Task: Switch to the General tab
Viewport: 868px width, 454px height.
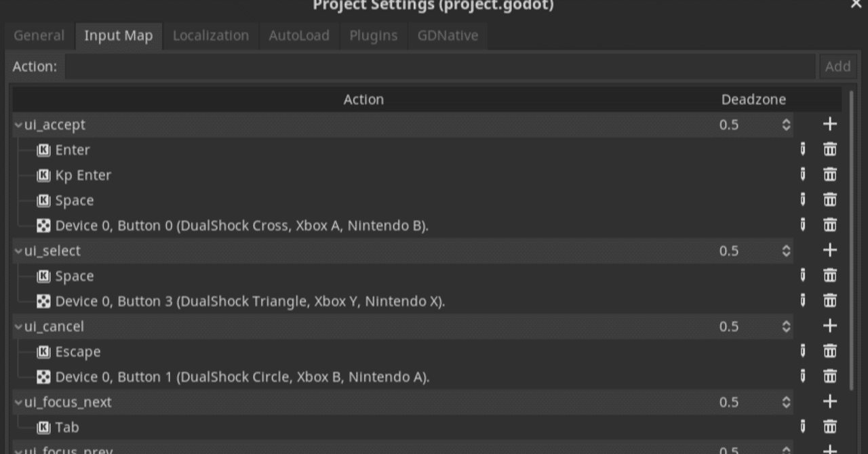Action: [x=39, y=35]
